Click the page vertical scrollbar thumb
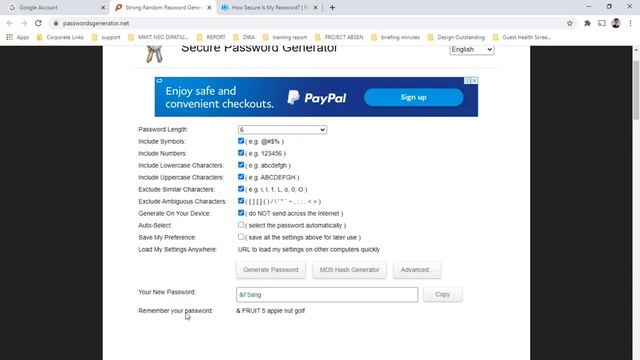Screen dimensions: 640x360 click(x=636, y=91)
